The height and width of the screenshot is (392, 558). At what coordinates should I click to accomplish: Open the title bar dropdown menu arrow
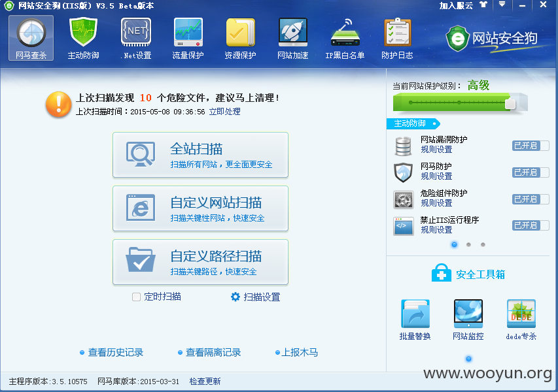[x=502, y=5]
